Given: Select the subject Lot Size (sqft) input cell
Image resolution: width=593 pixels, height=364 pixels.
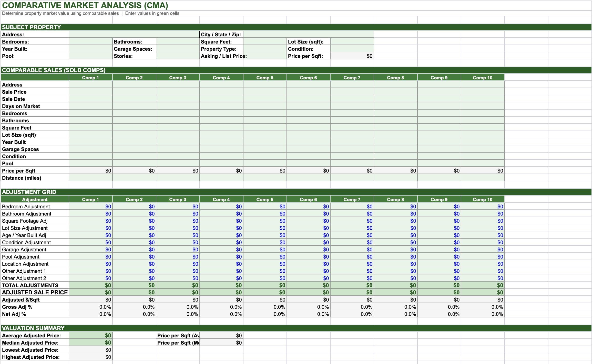Looking at the screenshot, I should coord(352,41).
